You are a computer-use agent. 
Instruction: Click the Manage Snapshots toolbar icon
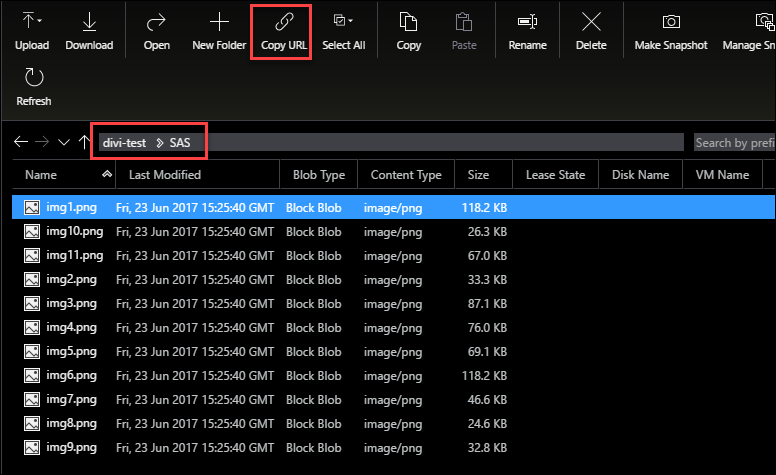pos(765,21)
